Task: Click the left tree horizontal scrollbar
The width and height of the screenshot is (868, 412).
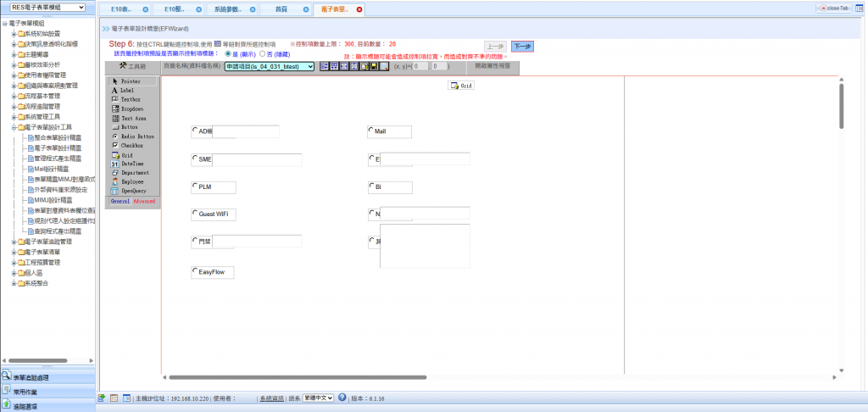Action: (x=37, y=360)
